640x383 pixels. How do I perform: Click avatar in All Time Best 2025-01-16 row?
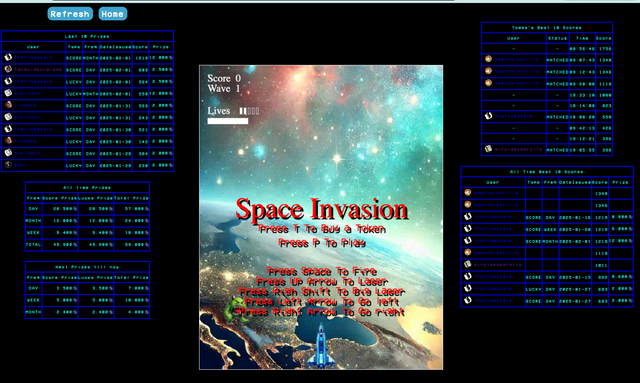(468, 217)
